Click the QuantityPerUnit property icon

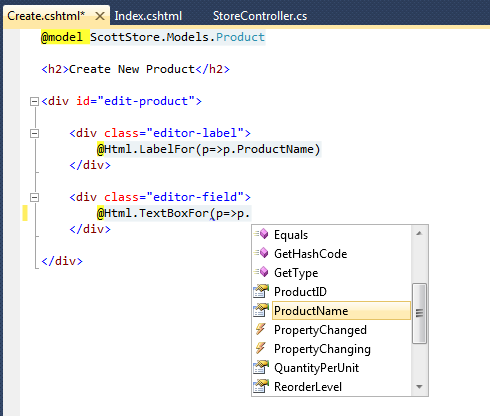261,367
